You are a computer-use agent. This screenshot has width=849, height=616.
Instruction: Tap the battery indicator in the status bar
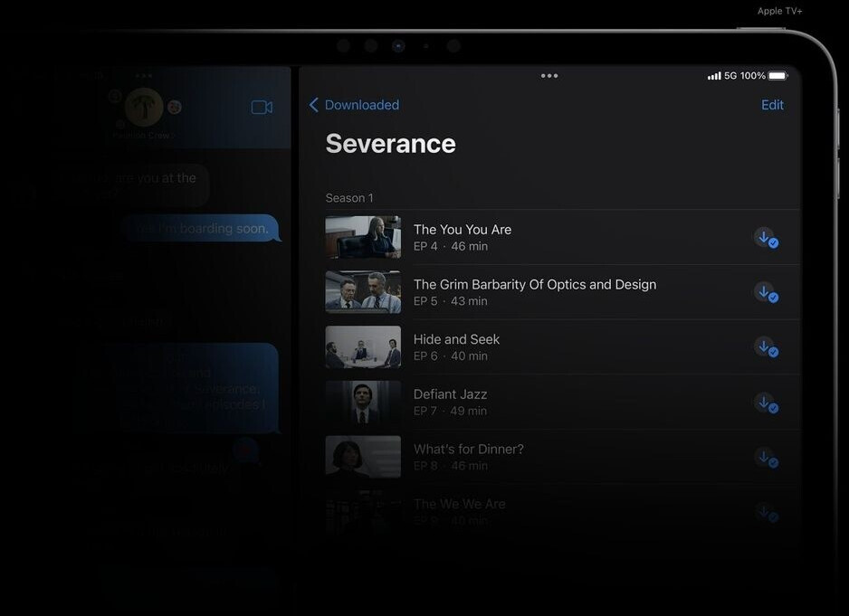(x=777, y=76)
